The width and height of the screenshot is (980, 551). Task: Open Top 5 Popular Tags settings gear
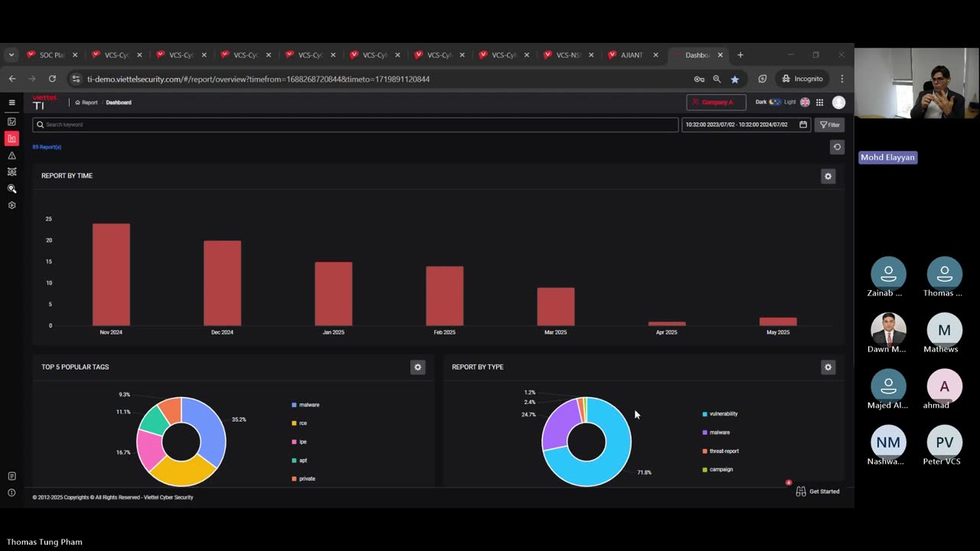(417, 367)
